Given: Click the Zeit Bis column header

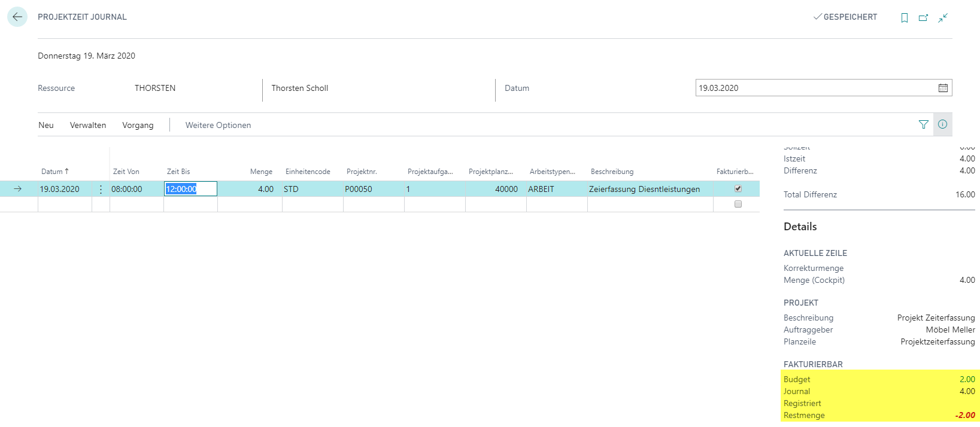Looking at the screenshot, I should [x=178, y=172].
